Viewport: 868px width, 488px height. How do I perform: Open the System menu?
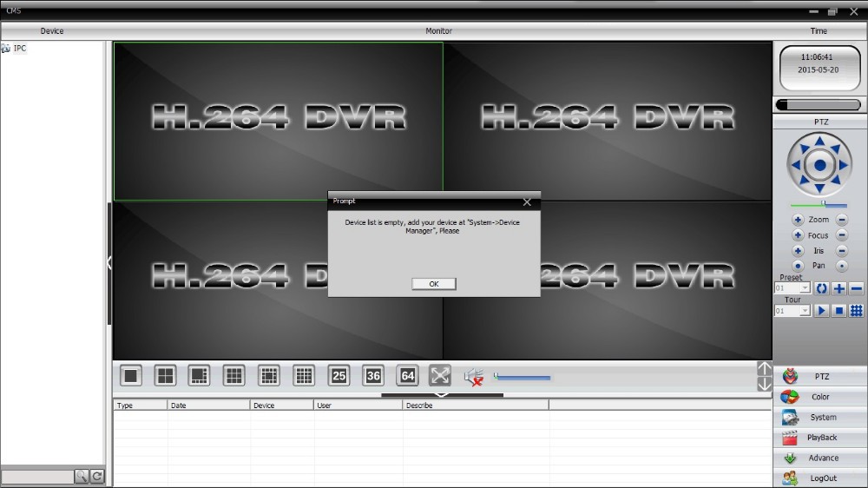820,417
